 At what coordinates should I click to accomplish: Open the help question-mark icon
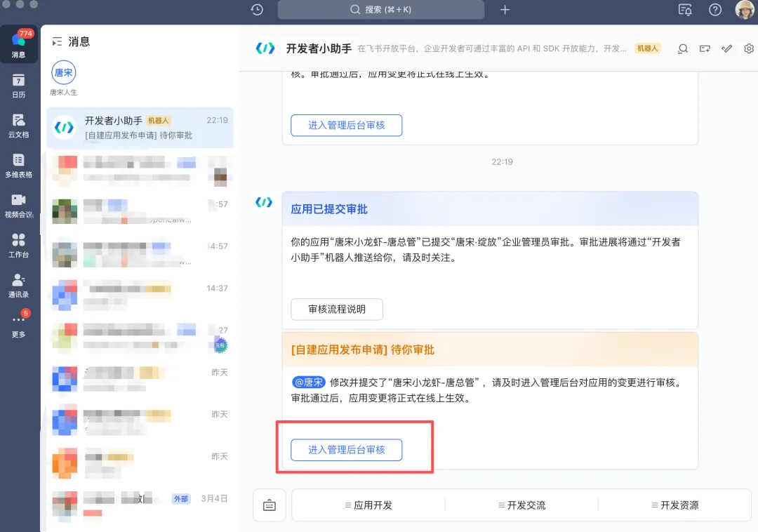pyautogui.click(x=715, y=10)
